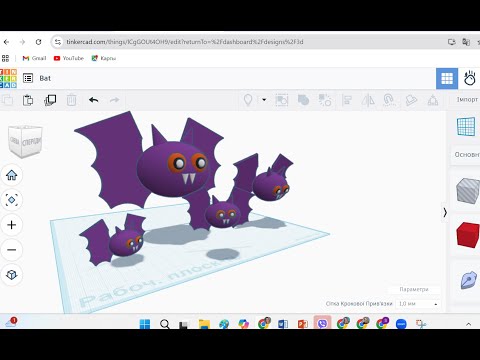Group shapes with the solid merged-shapes icon
Viewport: 480px width, 360px height.
coord(303,100)
